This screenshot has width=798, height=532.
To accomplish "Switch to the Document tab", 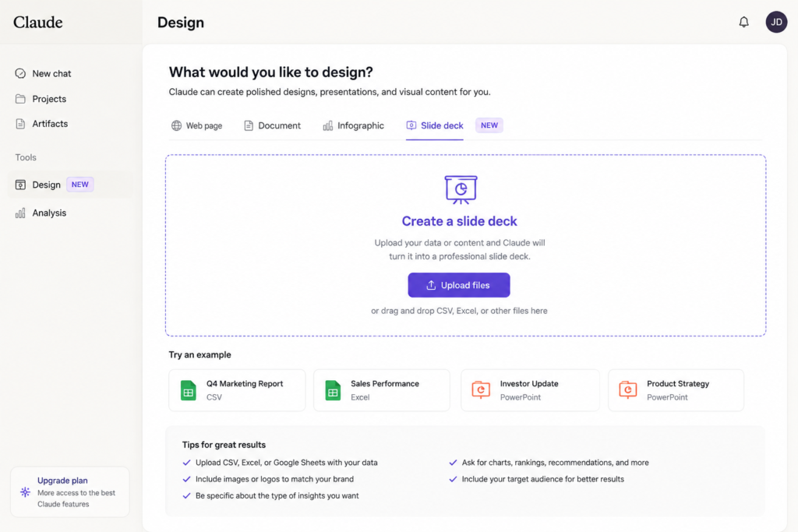I will [272, 125].
